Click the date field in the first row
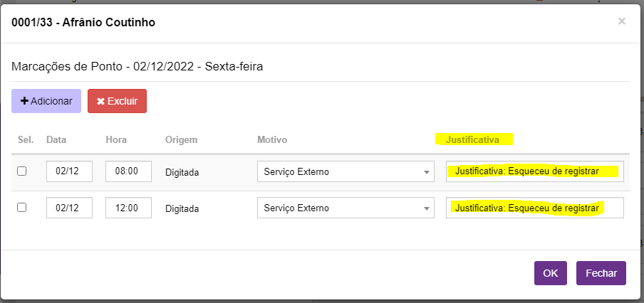The width and height of the screenshot is (644, 303). [x=69, y=171]
